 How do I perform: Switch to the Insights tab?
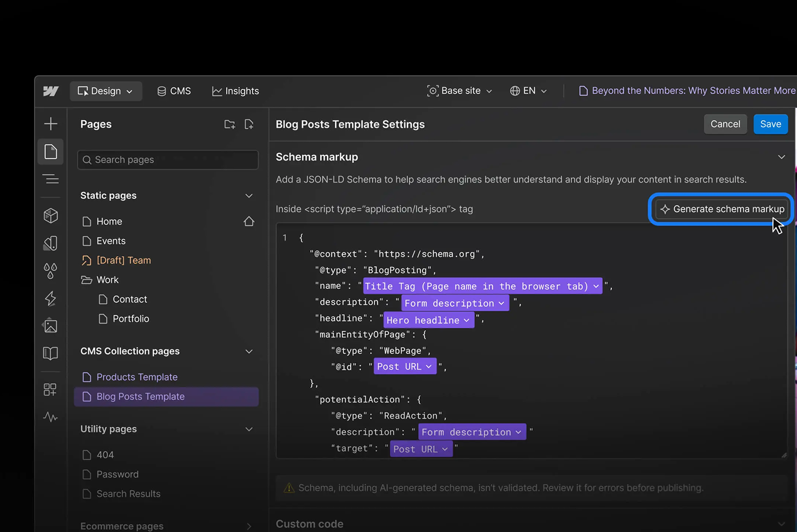(x=235, y=91)
